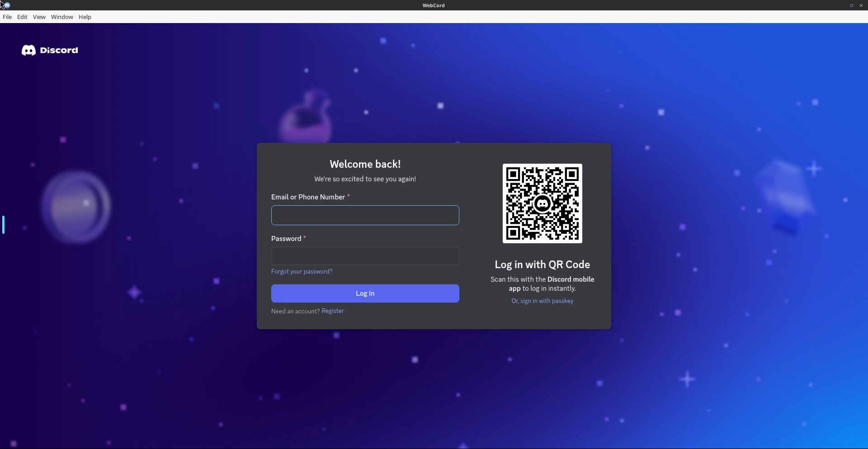Open the Help menu

(x=85, y=17)
